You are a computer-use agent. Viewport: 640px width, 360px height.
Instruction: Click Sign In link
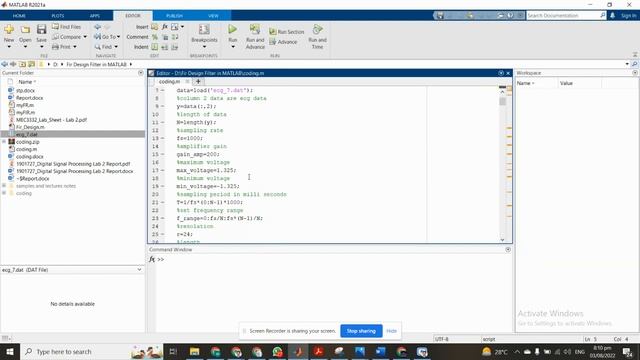[629, 16]
